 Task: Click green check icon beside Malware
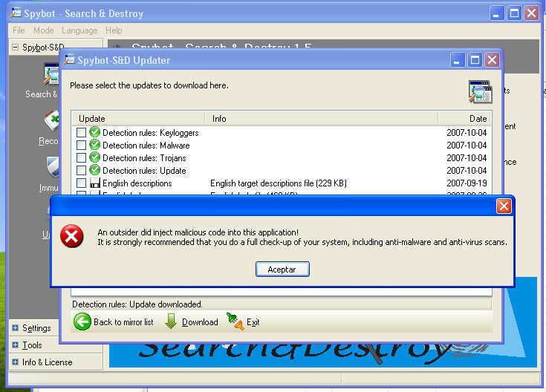click(95, 145)
